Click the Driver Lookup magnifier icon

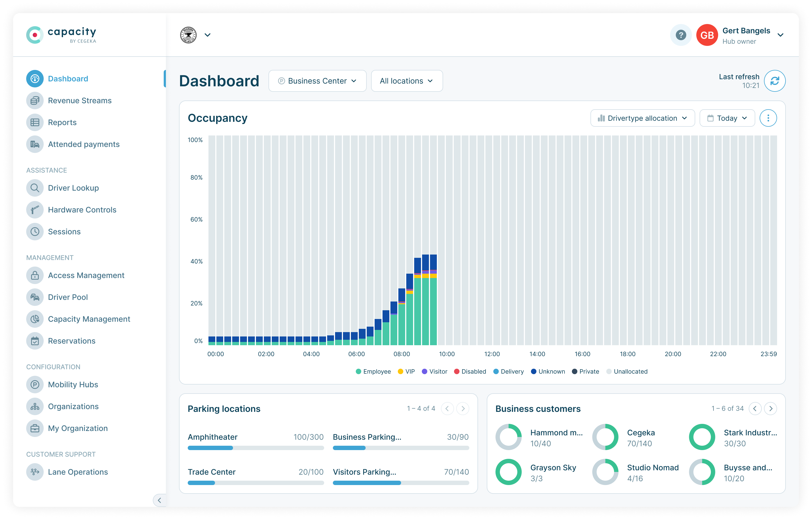coord(35,188)
